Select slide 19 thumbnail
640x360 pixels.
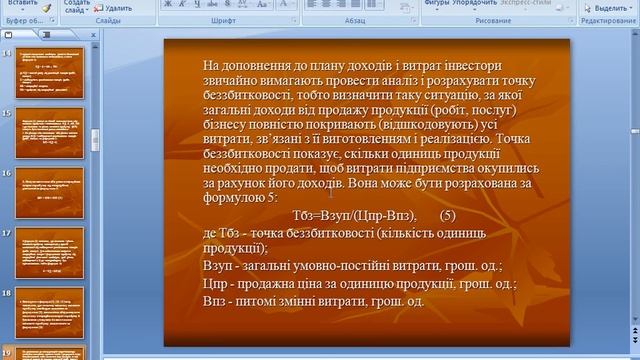pyautogui.click(x=50, y=353)
